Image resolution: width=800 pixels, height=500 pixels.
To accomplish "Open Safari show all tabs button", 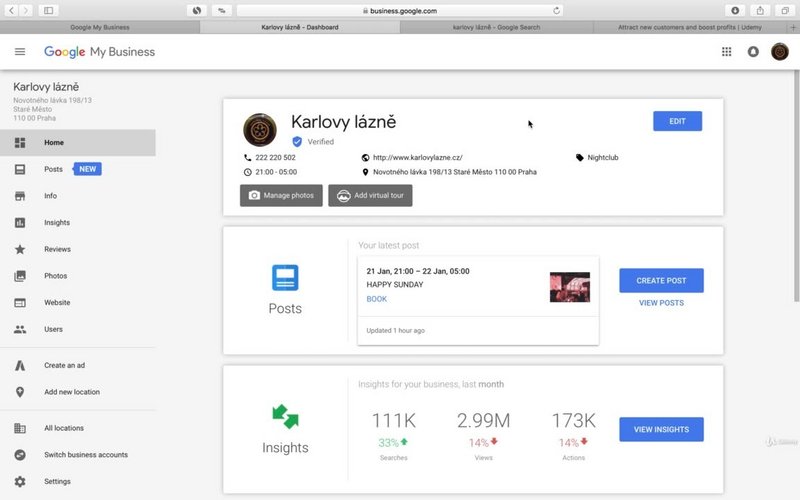I will (785, 10).
